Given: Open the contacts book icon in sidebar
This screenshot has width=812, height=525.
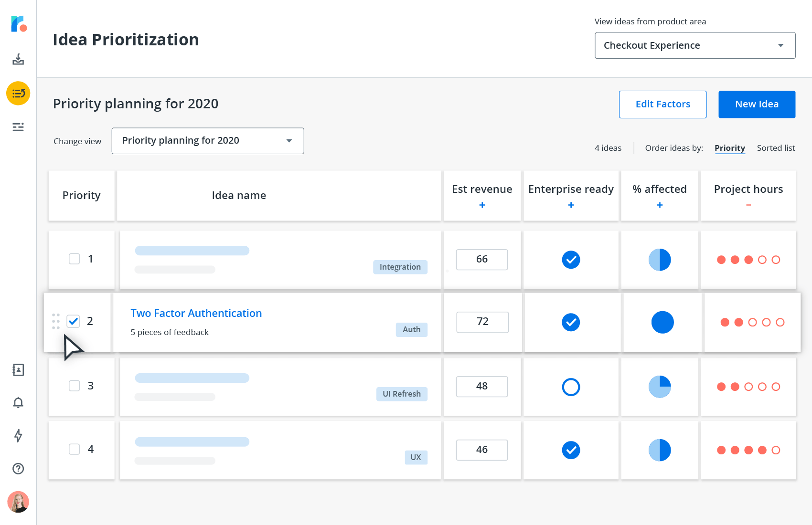Looking at the screenshot, I should tap(18, 370).
